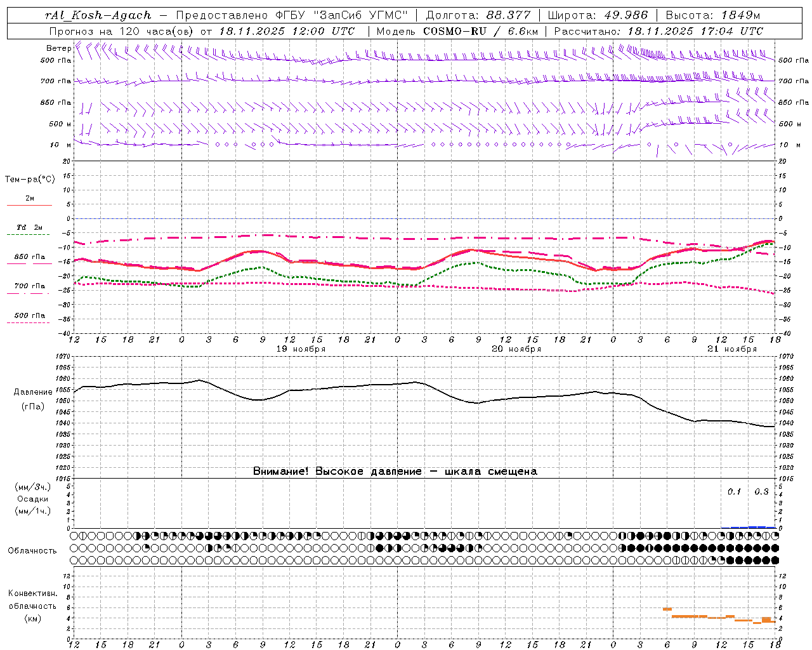The width and height of the screenshot is (812, 650).
Task: Click the 19 ноября date label
Action: [301, 349]
